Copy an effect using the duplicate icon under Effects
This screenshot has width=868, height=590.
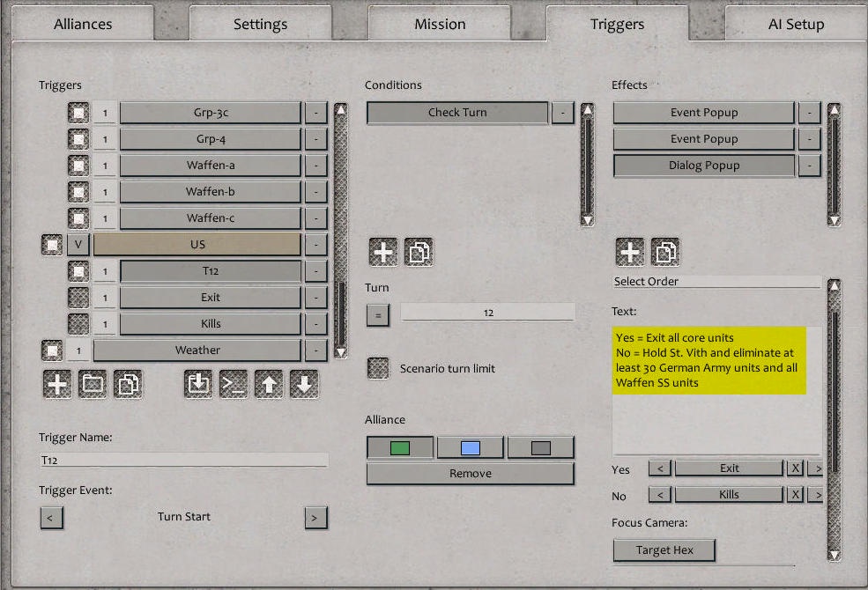(665, 252)
